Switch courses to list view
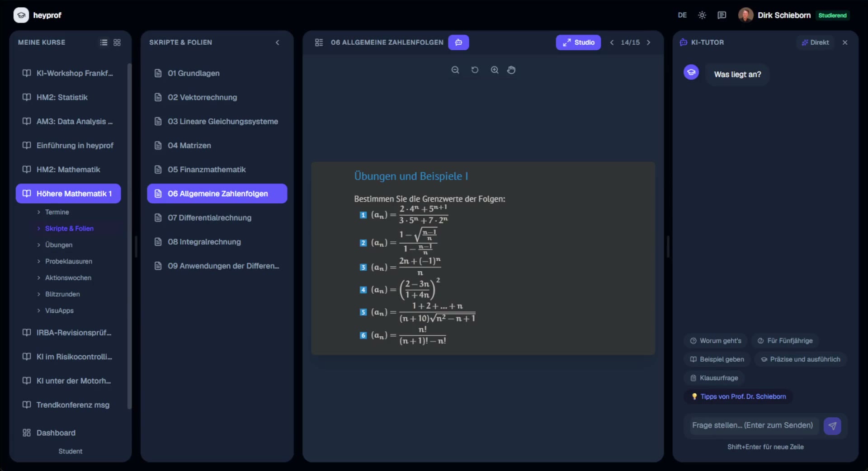 click(x=104, y=42)
